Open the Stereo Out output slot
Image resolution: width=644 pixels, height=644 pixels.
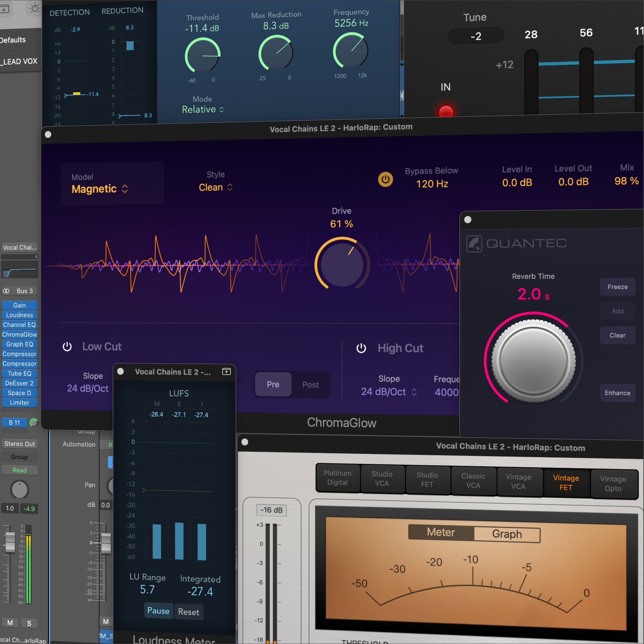[19, 444]
